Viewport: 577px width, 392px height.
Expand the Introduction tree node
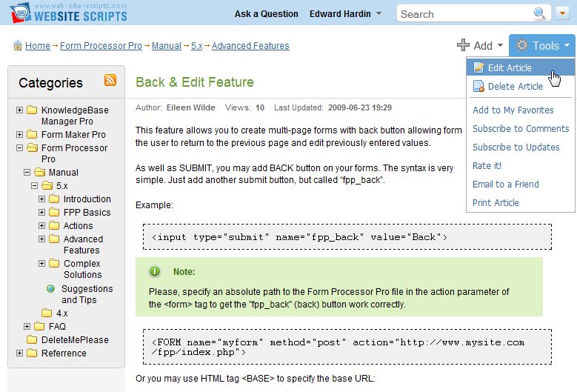(41, 199)
